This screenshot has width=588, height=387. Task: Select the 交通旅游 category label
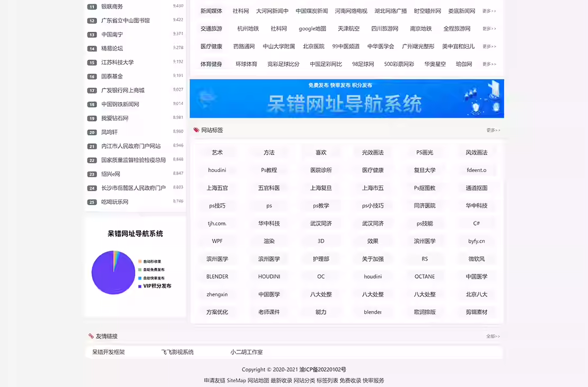[x=211, y=29]
